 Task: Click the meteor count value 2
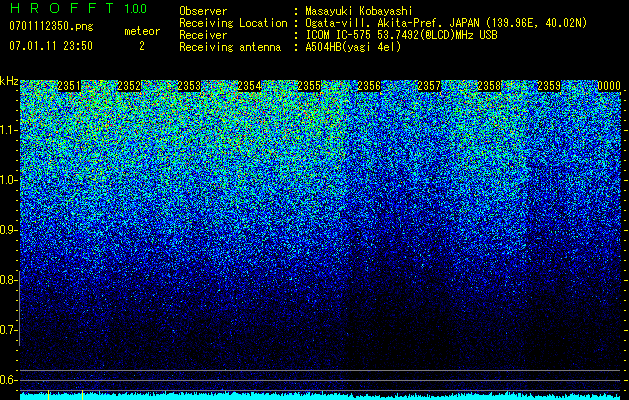(x=142, y=46)
